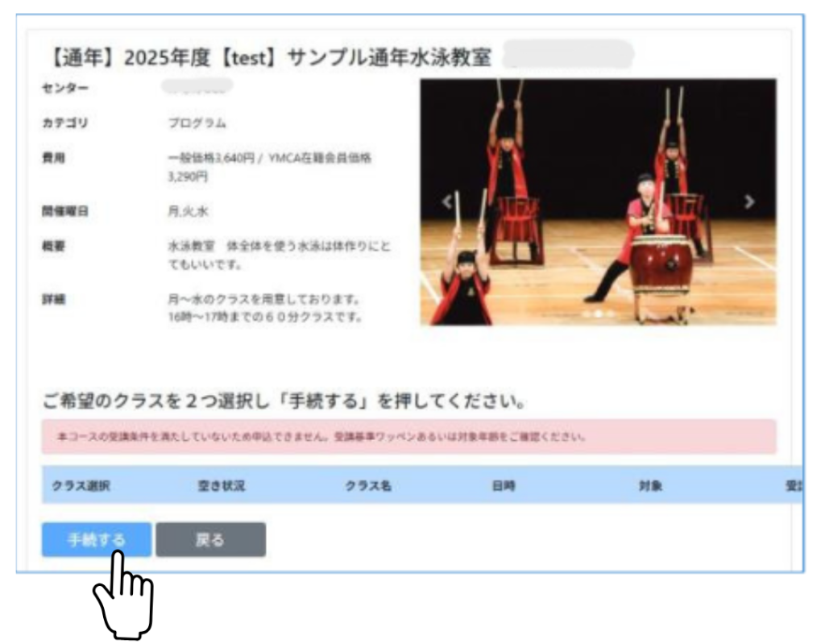
Task: Click the 開催曜日 label
Action: click(65, 211)
